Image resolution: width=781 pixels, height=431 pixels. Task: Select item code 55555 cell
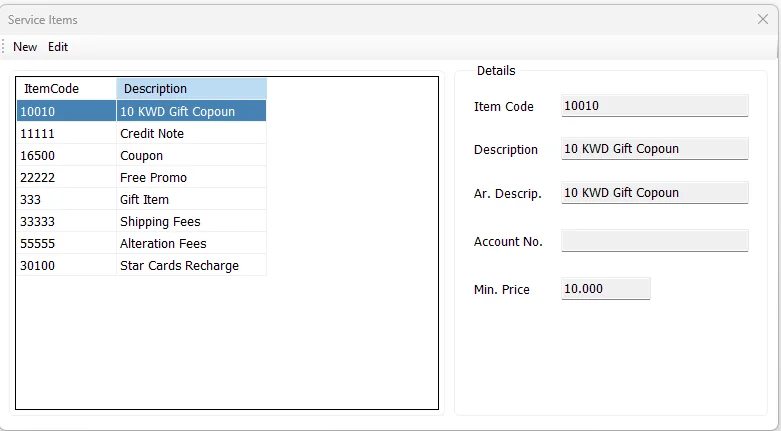[66, 243]
